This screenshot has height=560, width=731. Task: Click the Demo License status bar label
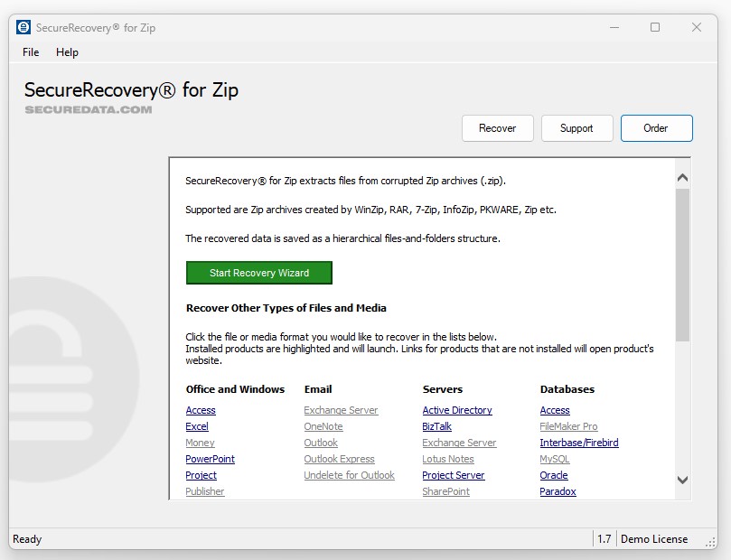[654, 538]
